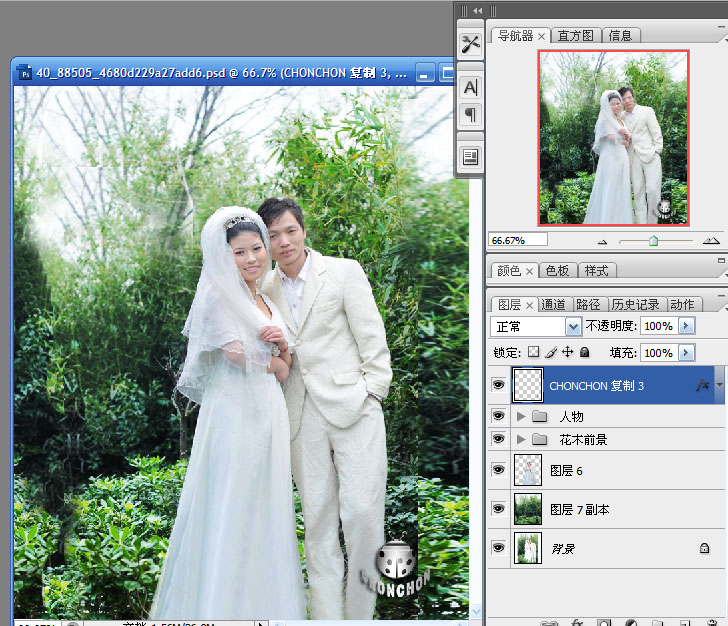The width and height of the screenshot is (728, 626).
Task: Close the Layers panel tab
Action: [x=529, y=306]
